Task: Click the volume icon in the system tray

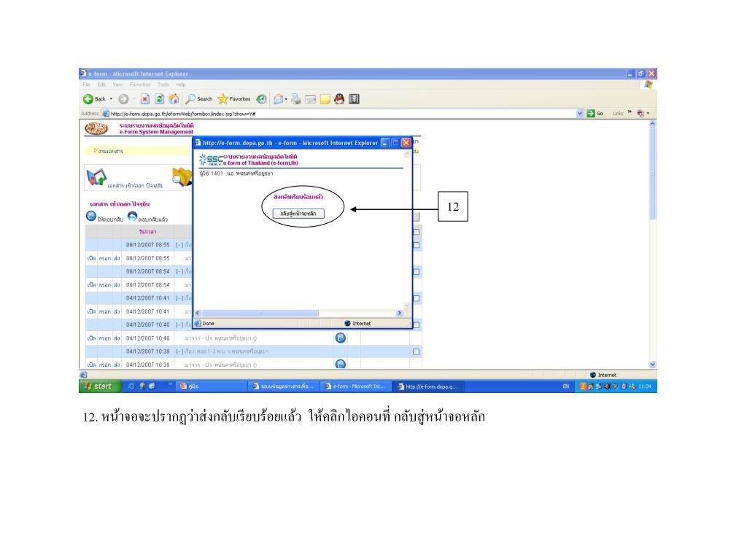Action: pos(607,386)
